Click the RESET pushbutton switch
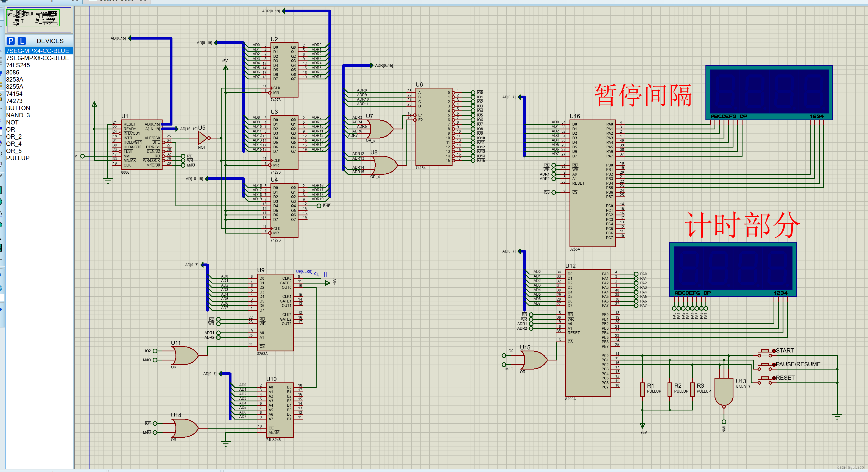Image resolution: width=868 pixels, height=472 pixels. pyautogui.click(x=765, y=380)
